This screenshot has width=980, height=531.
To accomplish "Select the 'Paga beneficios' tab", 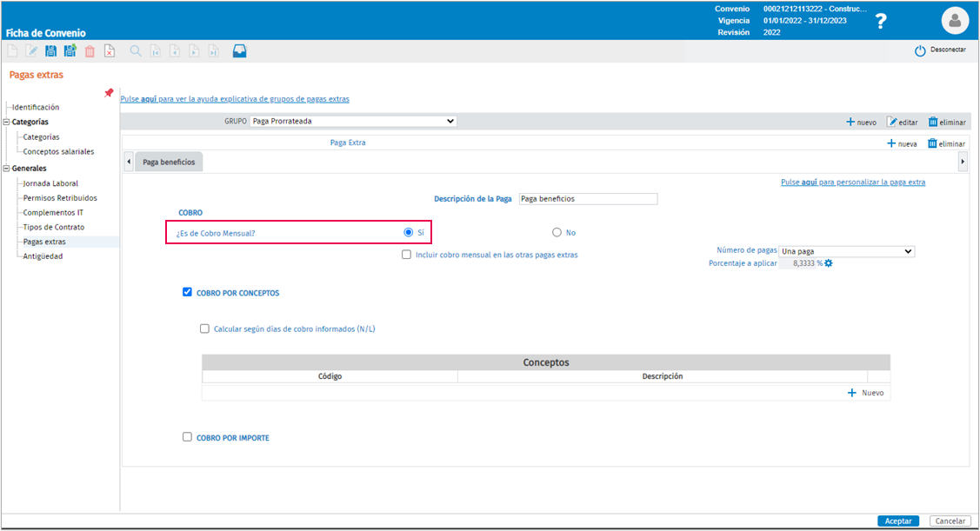I will tap(169, 162).
